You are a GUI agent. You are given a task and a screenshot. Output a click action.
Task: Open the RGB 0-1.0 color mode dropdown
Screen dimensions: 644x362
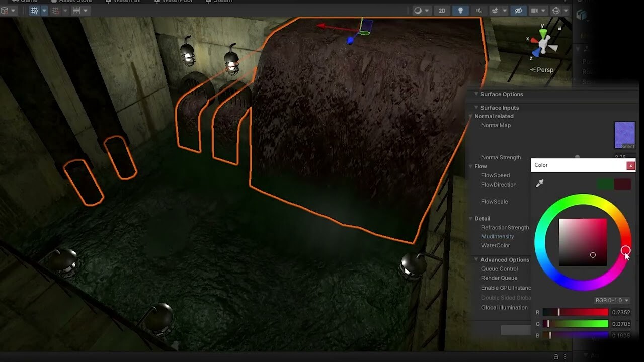pos(611,300)
